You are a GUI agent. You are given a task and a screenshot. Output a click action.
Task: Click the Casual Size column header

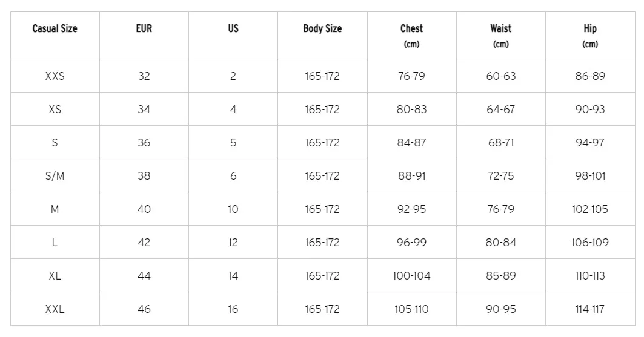click(55, 28)
